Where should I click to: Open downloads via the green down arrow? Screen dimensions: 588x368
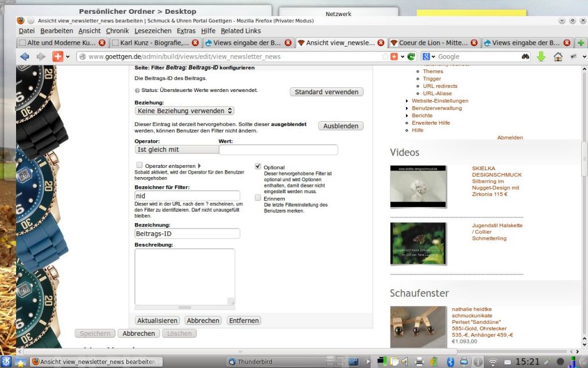point(540,56)
